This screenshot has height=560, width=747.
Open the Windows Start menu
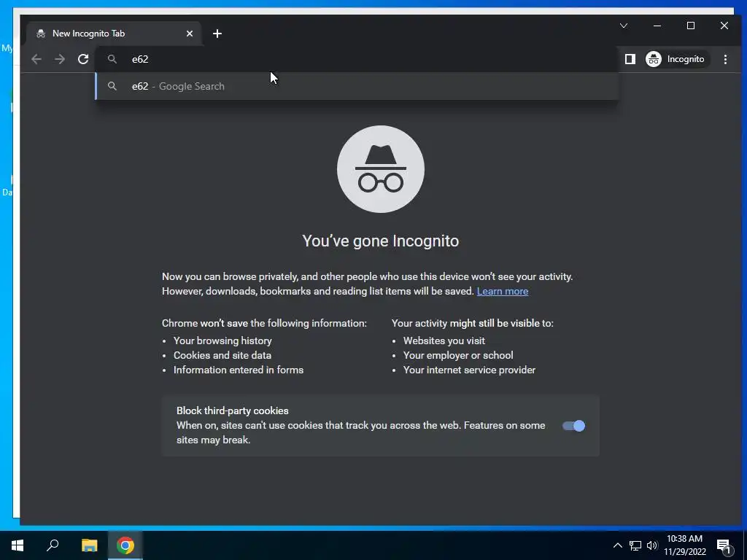pos(18,545)
